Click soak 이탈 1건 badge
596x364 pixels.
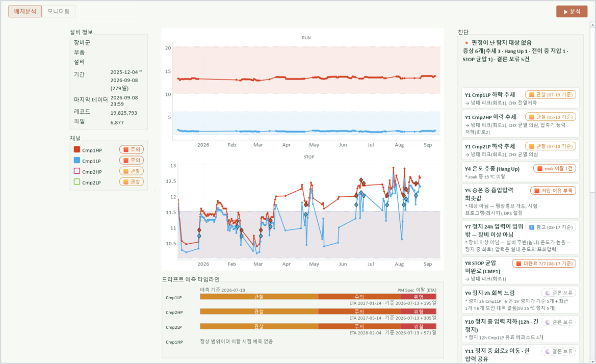click(x=555, y=168)
